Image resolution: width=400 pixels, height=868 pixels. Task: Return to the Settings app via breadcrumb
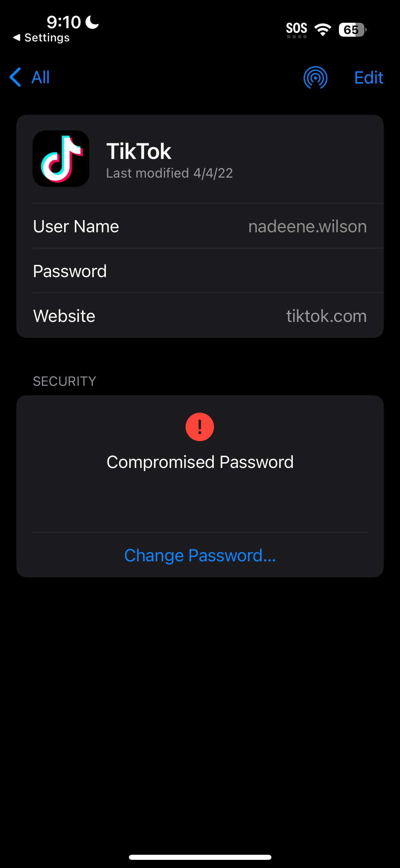coord(41,38)
